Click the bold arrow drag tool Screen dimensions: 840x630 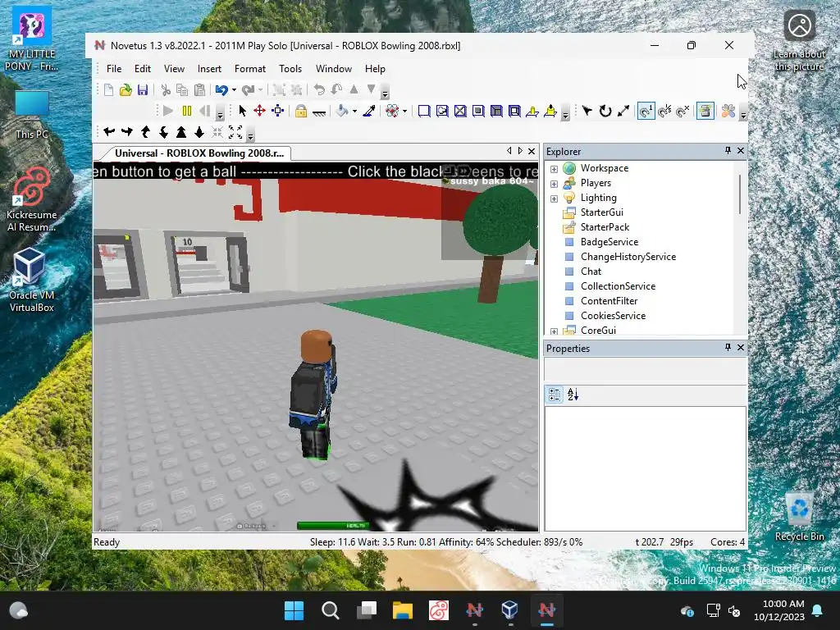pyautogui.click(x=587, y=111)
